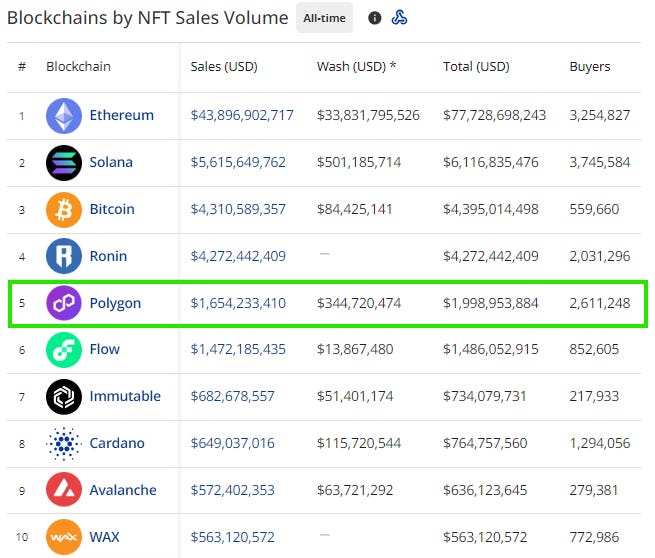Click the Cardano logo icon
The width and height of the screenshot is (655, 558).
tap(63, 444)
